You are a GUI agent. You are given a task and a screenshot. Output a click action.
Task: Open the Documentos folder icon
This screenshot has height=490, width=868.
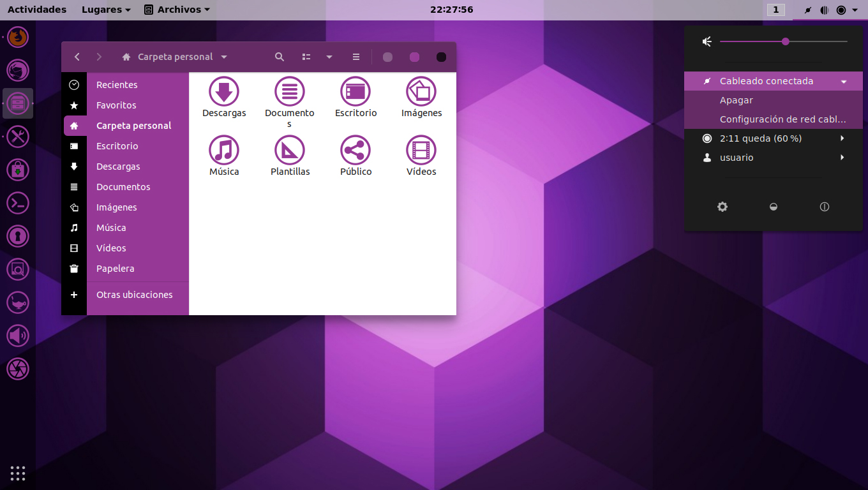290,92
